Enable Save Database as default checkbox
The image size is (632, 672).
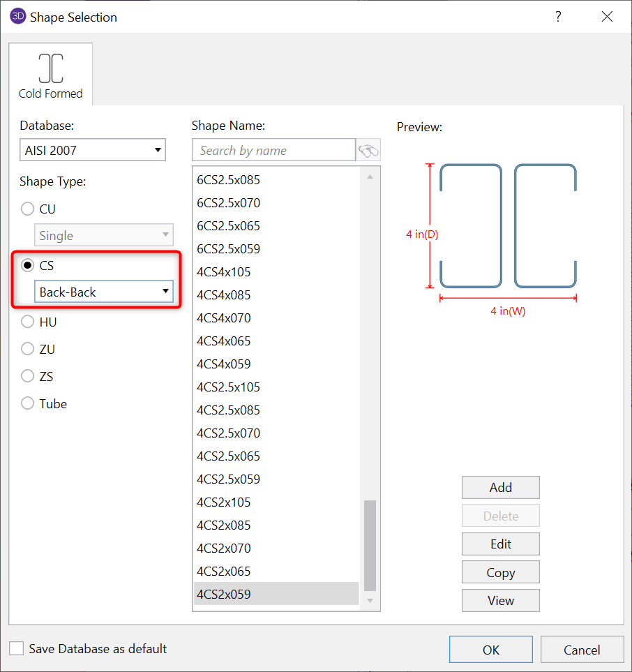[17, 648]
